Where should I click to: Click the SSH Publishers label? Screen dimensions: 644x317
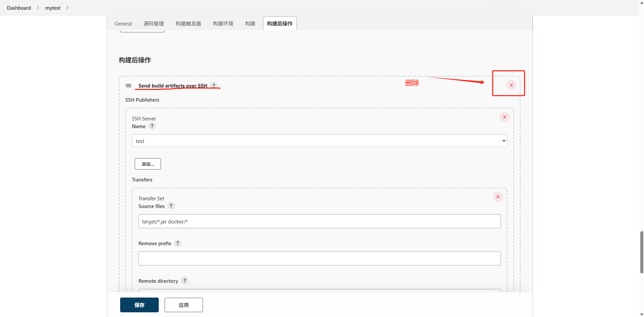point(142,100)
